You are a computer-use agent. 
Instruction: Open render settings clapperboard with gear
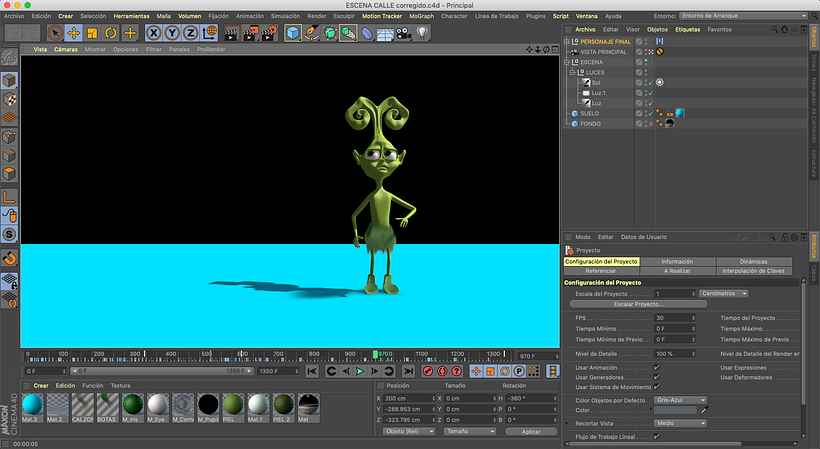(270, 33)
